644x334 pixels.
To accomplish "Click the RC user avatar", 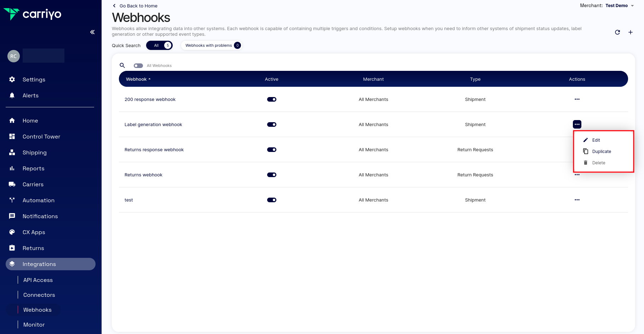I will pos(13,56).
